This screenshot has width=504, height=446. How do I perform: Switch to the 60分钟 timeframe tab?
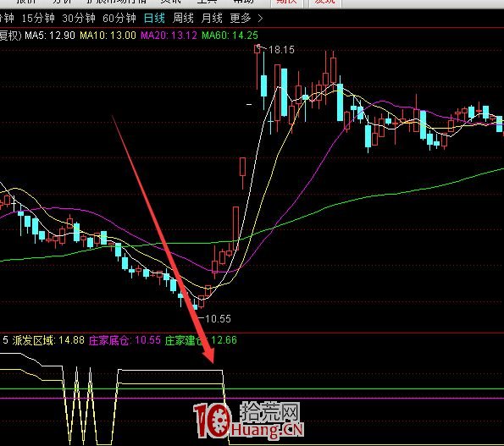119,18
